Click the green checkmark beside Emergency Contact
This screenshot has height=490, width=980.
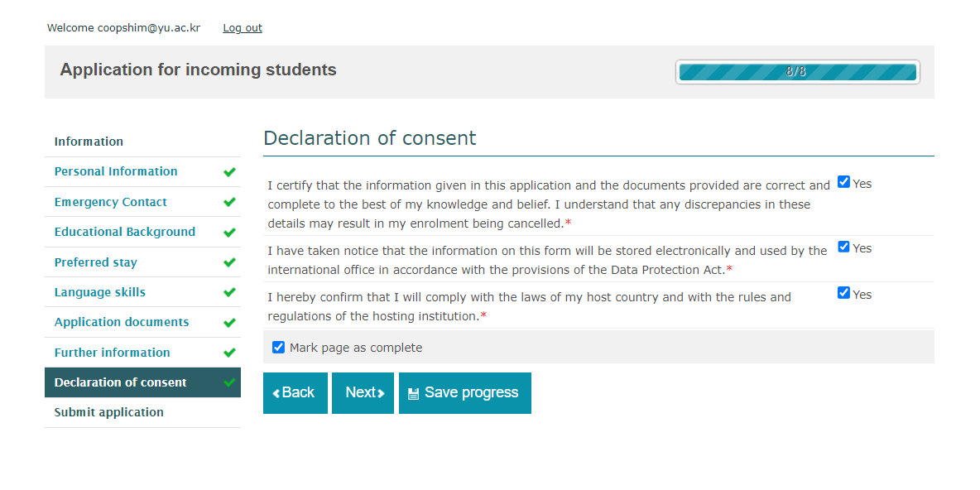229,202
